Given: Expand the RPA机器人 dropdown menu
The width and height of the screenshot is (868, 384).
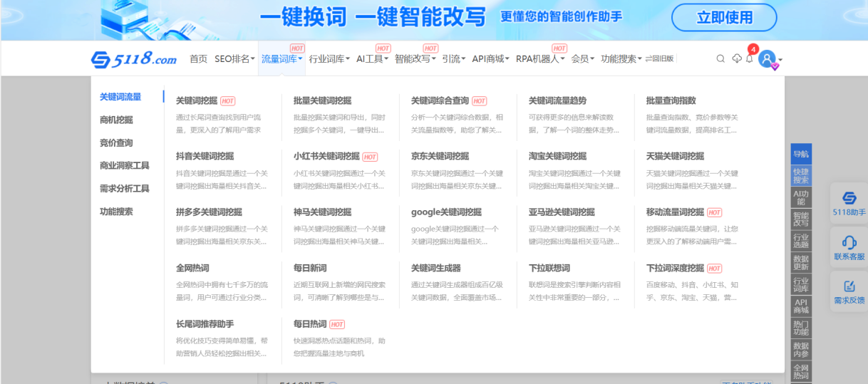Looking at the screenshot, I should 540,59.
